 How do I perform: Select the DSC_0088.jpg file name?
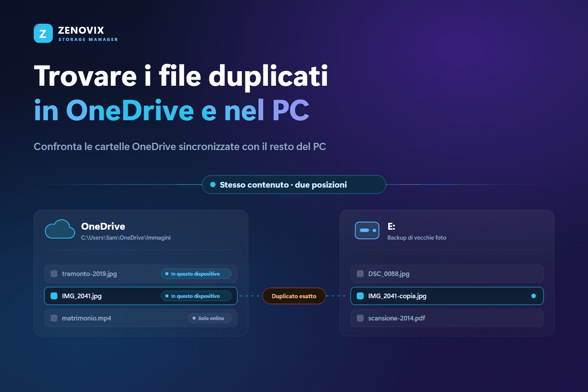[389, 274]
